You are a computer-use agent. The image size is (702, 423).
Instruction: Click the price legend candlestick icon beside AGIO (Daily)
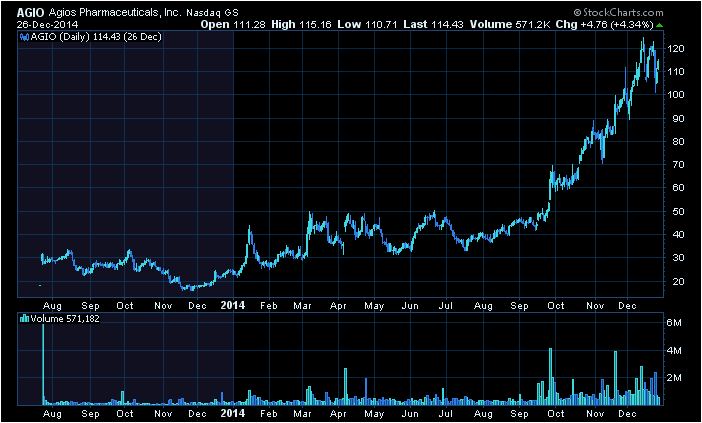(24, 37)
